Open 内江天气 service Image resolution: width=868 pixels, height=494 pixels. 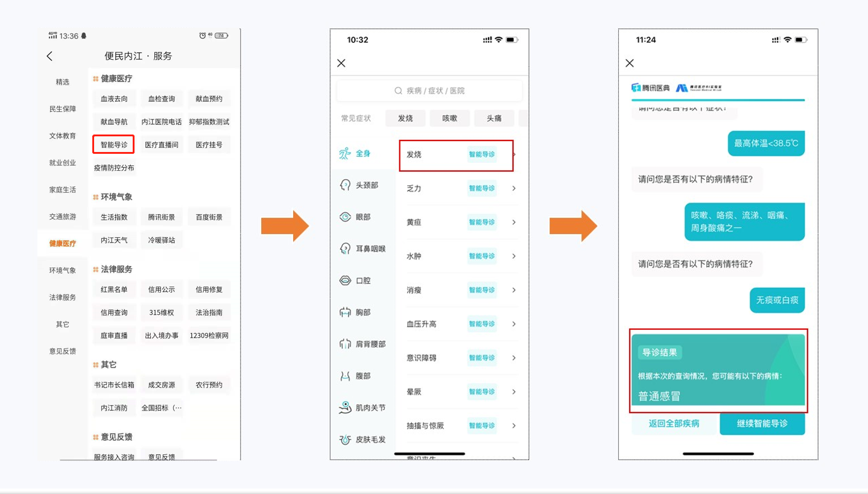point(114,240)
